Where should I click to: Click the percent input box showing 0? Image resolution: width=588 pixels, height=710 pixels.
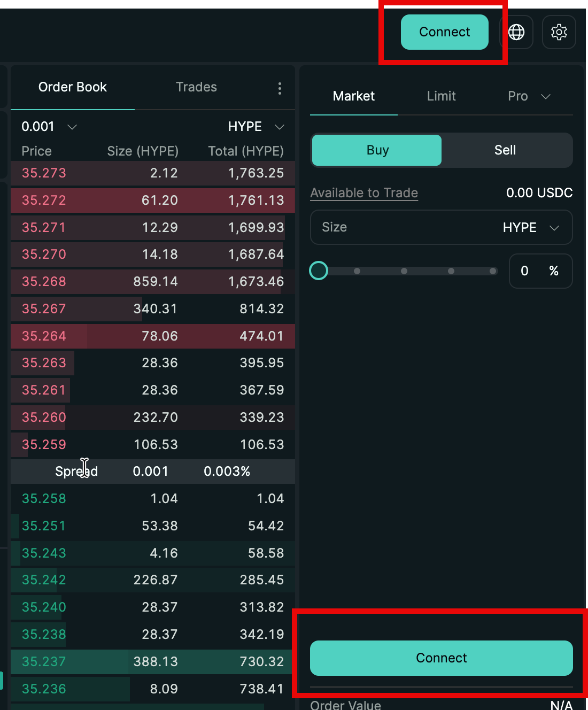pyautogui.click(x=541, y=271)
